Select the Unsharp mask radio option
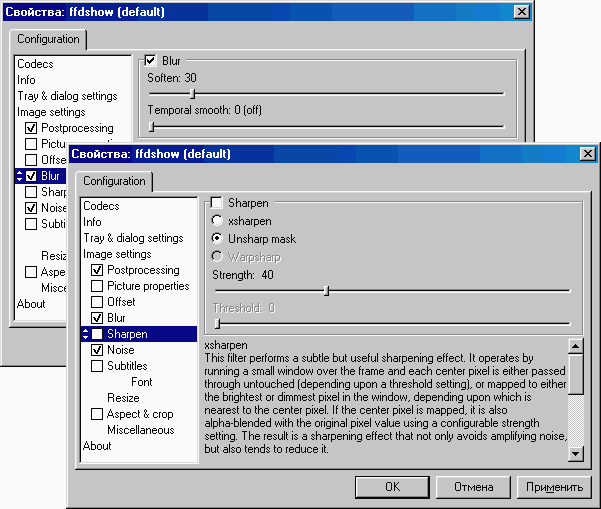This screenshot has height=509, width=601. pyautogui.click(x=217, y=238)
